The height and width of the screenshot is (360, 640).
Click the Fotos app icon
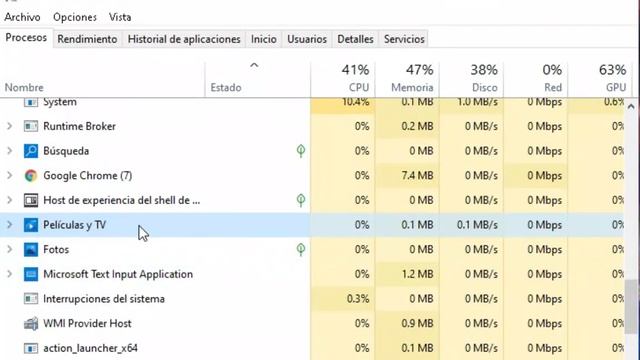point(31,249)
